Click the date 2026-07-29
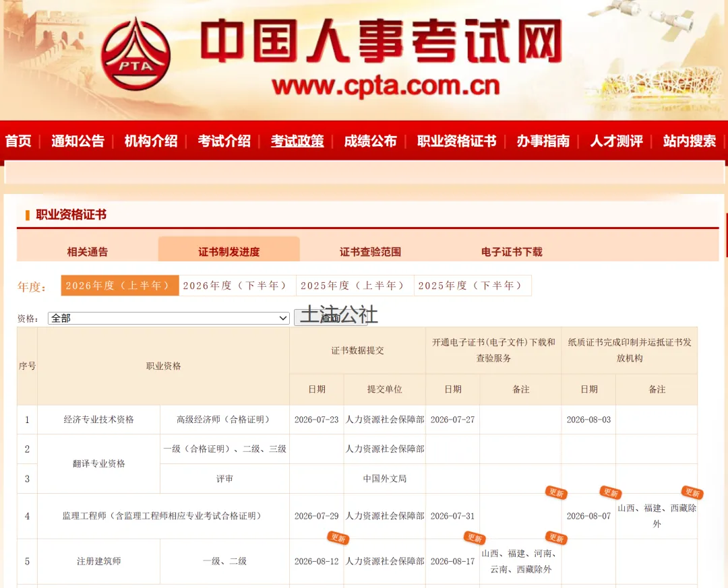Screen dimensions: 728x588 click(x=317, y=516)
